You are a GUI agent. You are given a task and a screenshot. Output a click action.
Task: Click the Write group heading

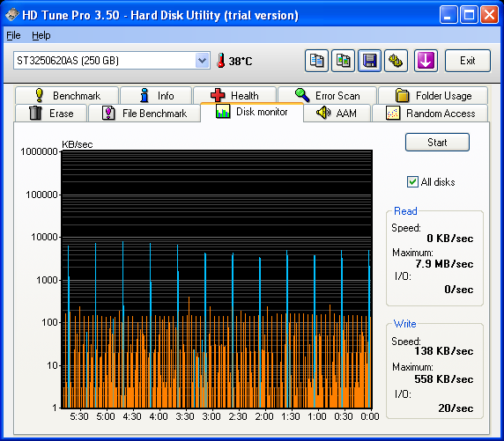pyautogui.click(x=405, y=324)
